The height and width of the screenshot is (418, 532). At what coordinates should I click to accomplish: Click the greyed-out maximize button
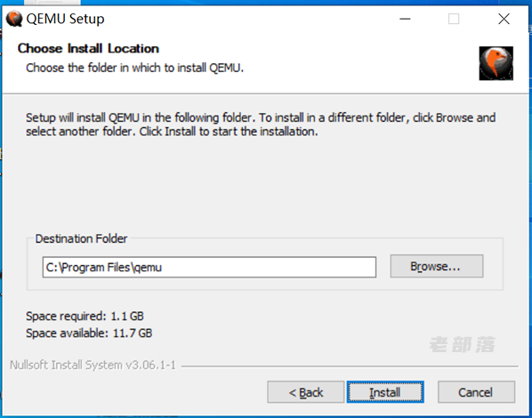pyautogui.click(x=454, y=19)
